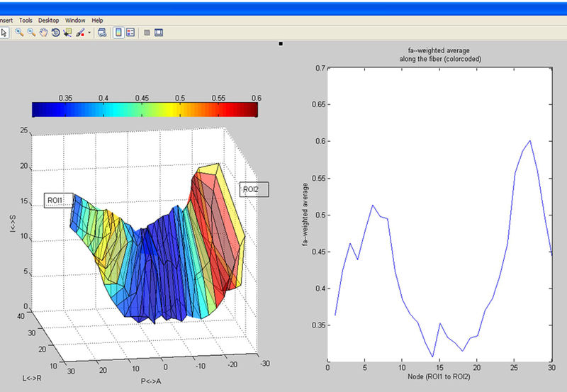Select the Edit Plot arrow tool
Image resolution: width=567 pixels, height=392 pixels.
click(4, 33)
